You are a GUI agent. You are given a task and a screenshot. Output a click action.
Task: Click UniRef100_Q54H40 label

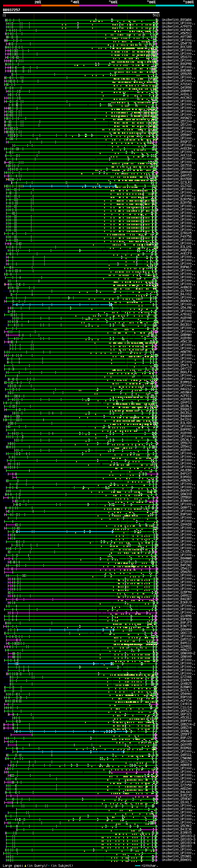pyautogui.click(x=177, y=693)
